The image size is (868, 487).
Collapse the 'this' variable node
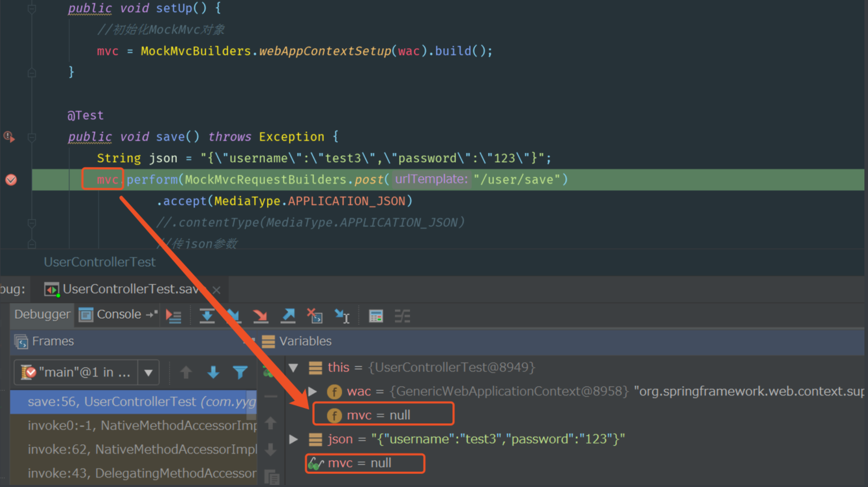293,367
